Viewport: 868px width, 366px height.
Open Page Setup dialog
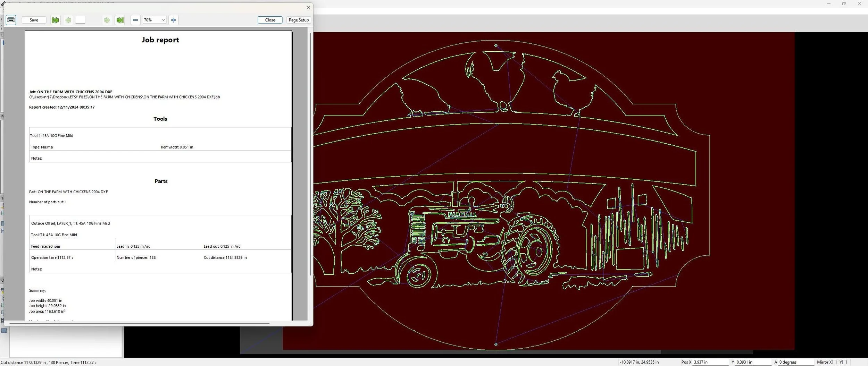click(299, 20)
